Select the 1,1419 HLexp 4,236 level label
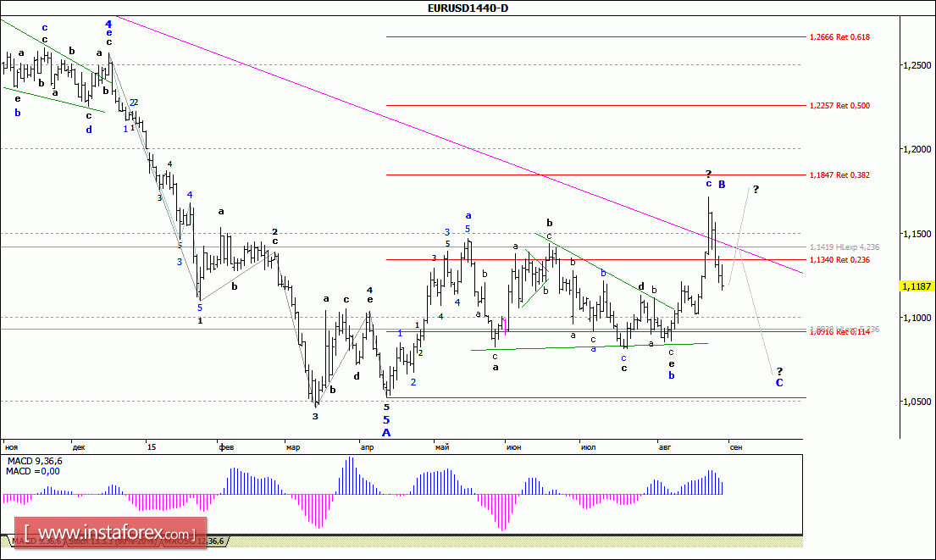 (x=844, y=247)
